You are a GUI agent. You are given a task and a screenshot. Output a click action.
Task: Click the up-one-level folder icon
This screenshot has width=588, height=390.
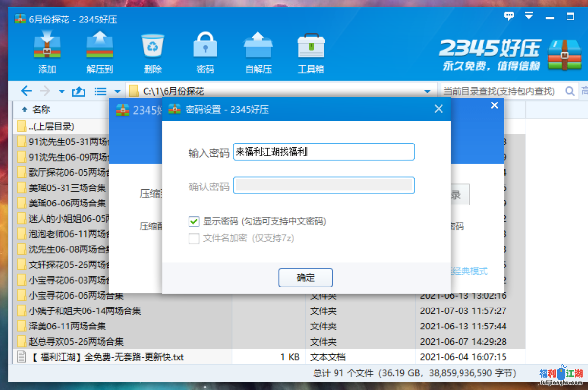(x=79, y=91)
